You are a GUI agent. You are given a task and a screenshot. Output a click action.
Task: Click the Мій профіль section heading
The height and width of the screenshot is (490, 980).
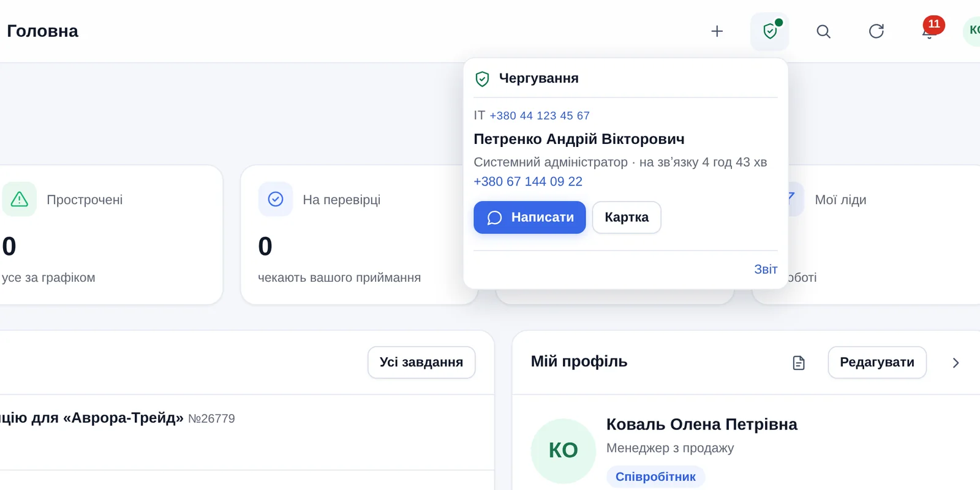(x=579, y=361)
